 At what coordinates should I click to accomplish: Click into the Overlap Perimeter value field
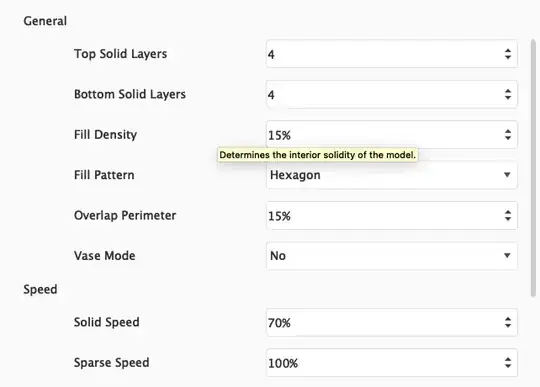[x=392, y=216]
